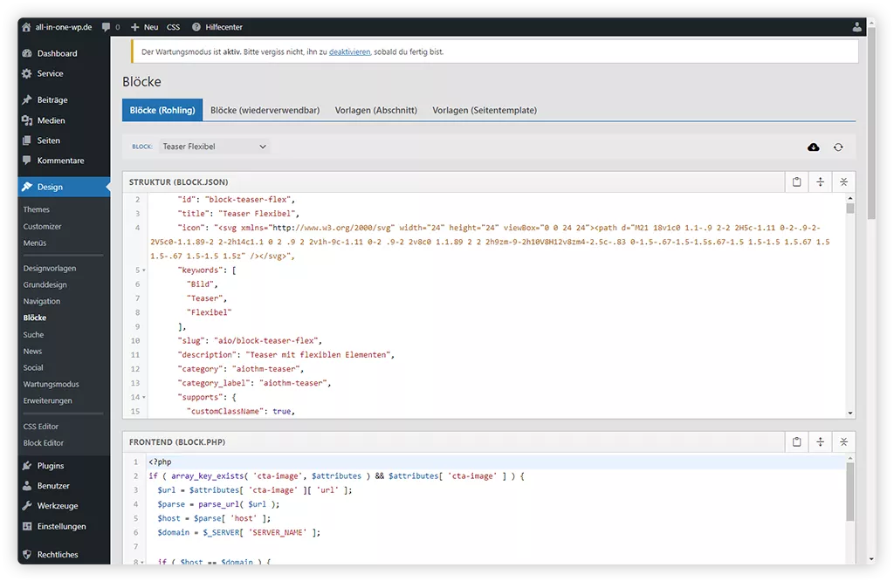The image size is (894, 588).
Task: Collapse the Struktur editor panel
Action: tap(843, 181)
